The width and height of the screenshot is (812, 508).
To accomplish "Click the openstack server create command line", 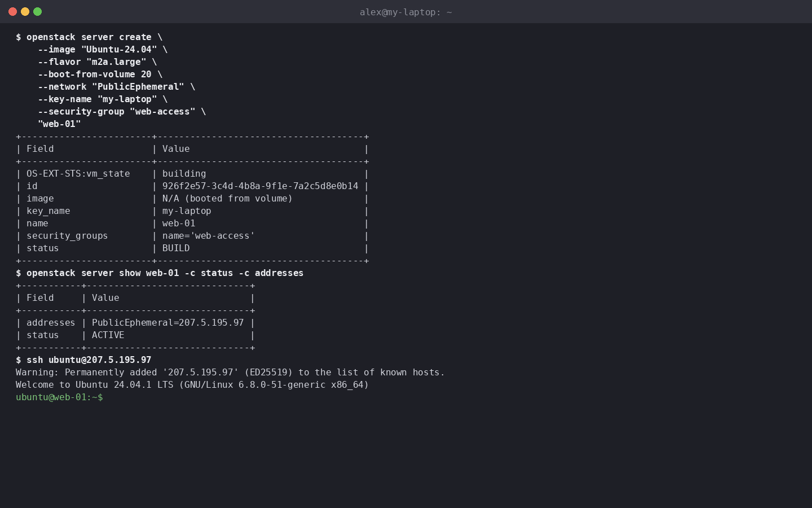I will [x=89, y=37].
